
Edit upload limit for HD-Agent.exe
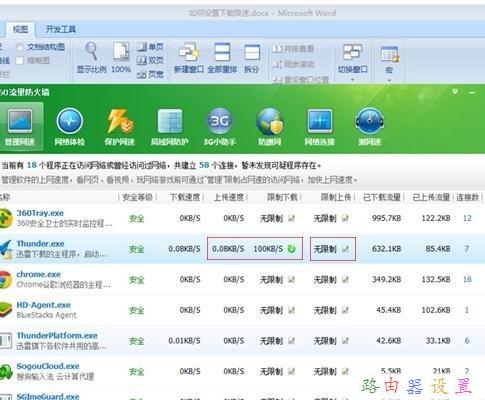pos(345,310)
